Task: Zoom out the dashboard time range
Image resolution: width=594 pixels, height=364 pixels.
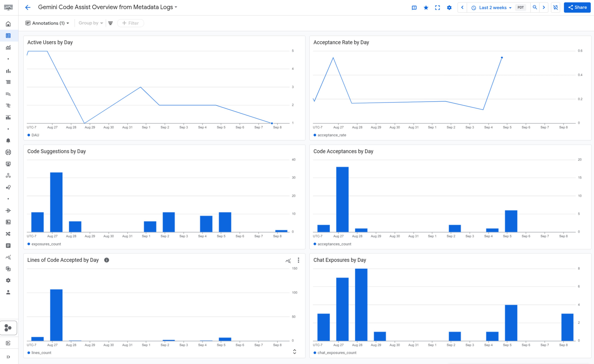Action: 535,8
